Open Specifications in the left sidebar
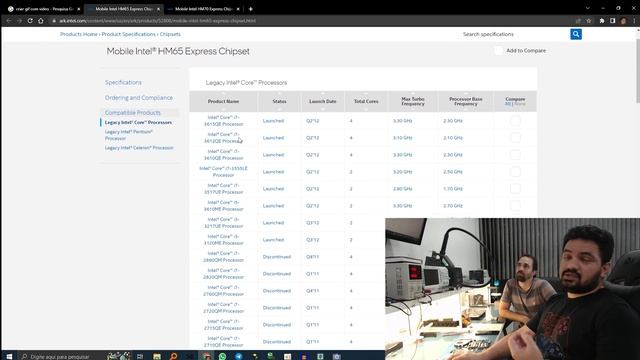 (x=123, y=82)
